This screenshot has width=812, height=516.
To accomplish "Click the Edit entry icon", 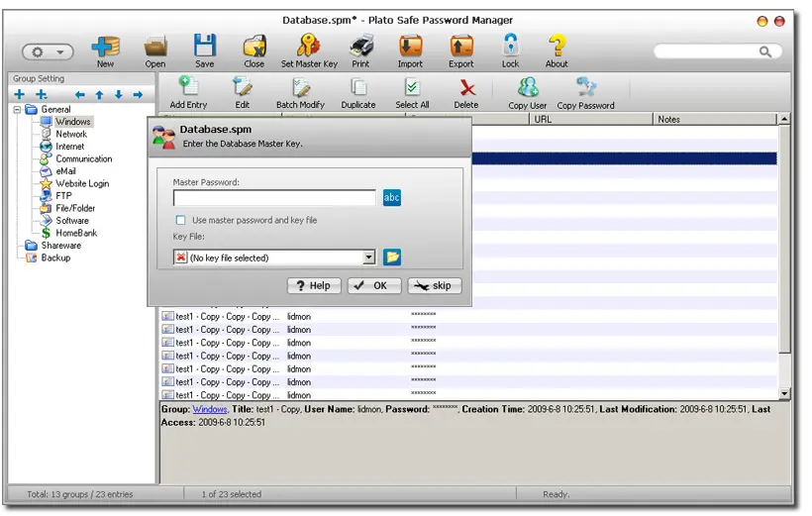I will pos(243,92).
